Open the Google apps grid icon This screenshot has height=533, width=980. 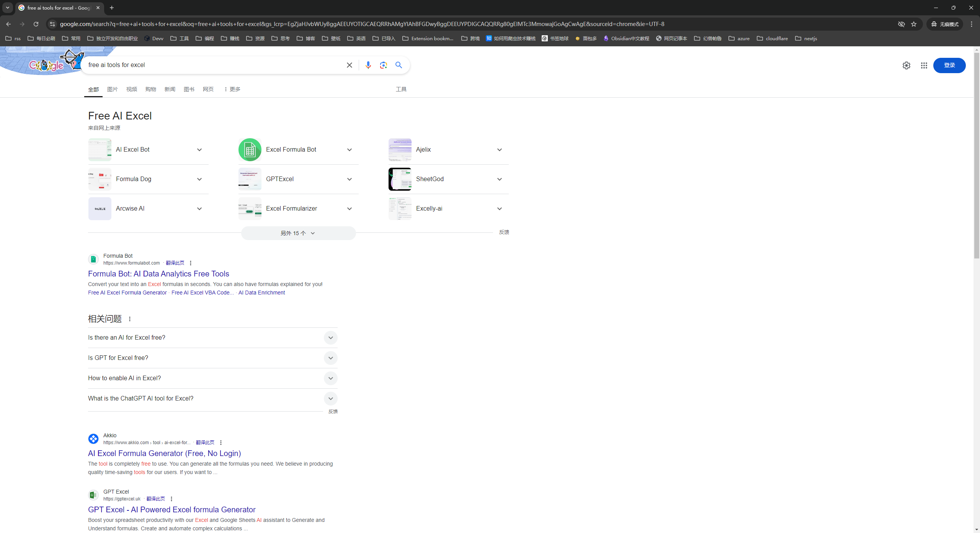point(924,65)
